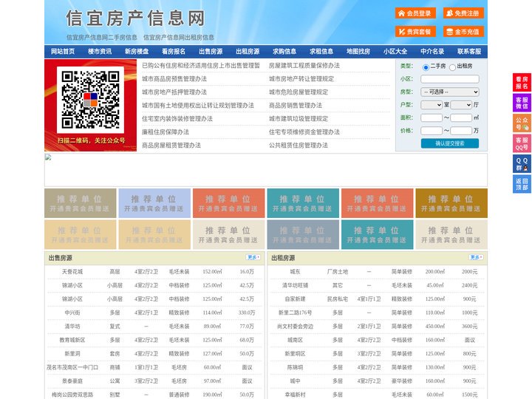Open the 出租房源 navigation item
Viewport: 532px width, 399px height.
pos(248,52)
